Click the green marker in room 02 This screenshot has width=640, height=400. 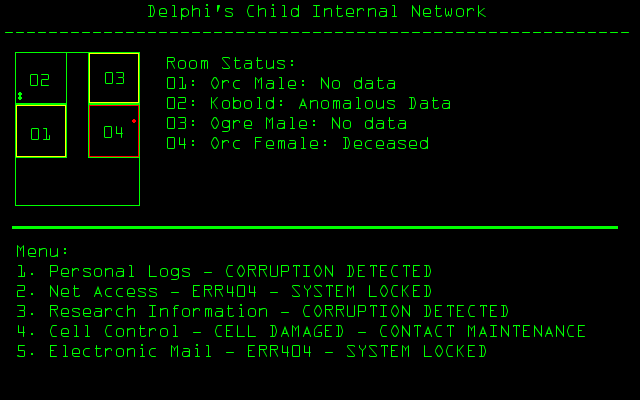coord(20,96)
